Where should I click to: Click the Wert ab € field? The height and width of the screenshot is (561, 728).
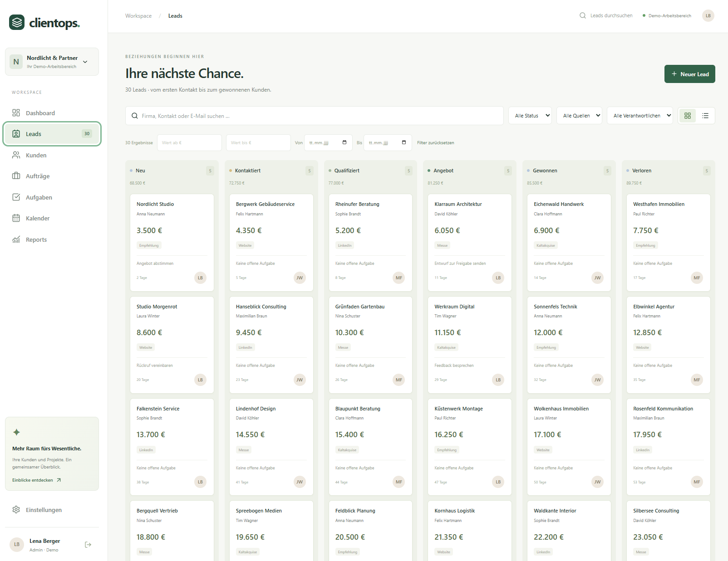[189, 142]
